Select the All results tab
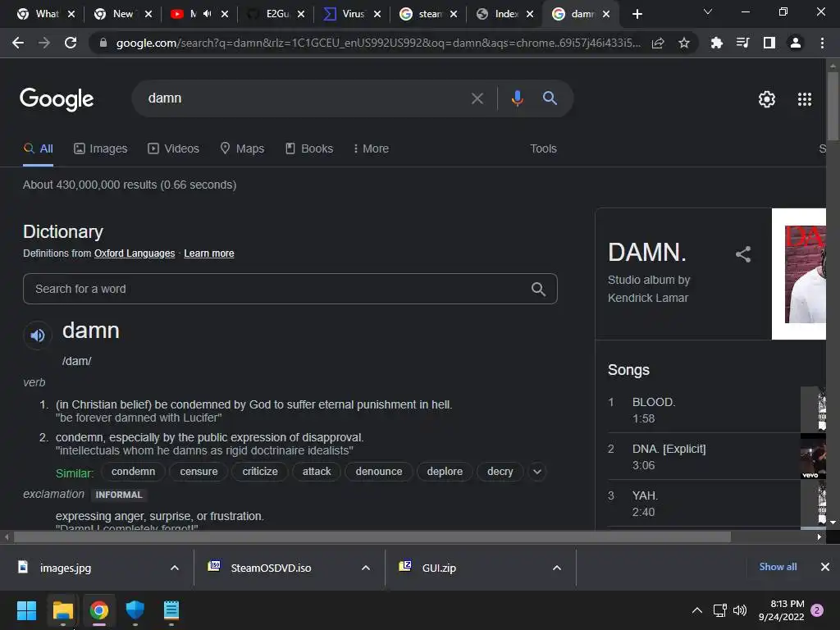 coord(38,149)
